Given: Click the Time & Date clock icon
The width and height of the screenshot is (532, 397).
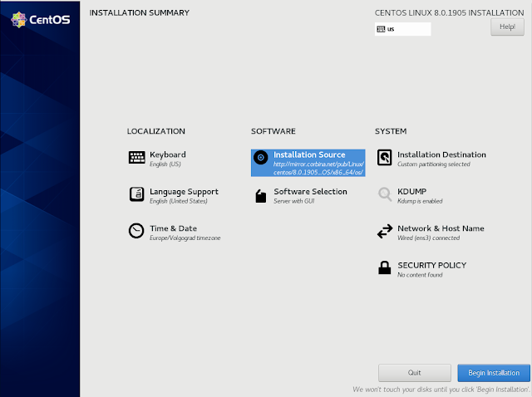Looking at the screenshot, I should click(136, 231).
